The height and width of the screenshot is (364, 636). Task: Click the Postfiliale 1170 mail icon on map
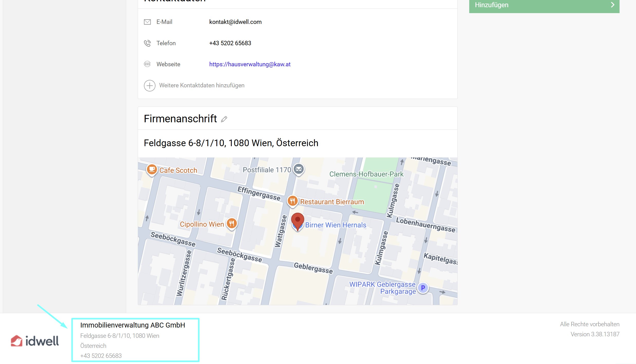click(299, 169)
